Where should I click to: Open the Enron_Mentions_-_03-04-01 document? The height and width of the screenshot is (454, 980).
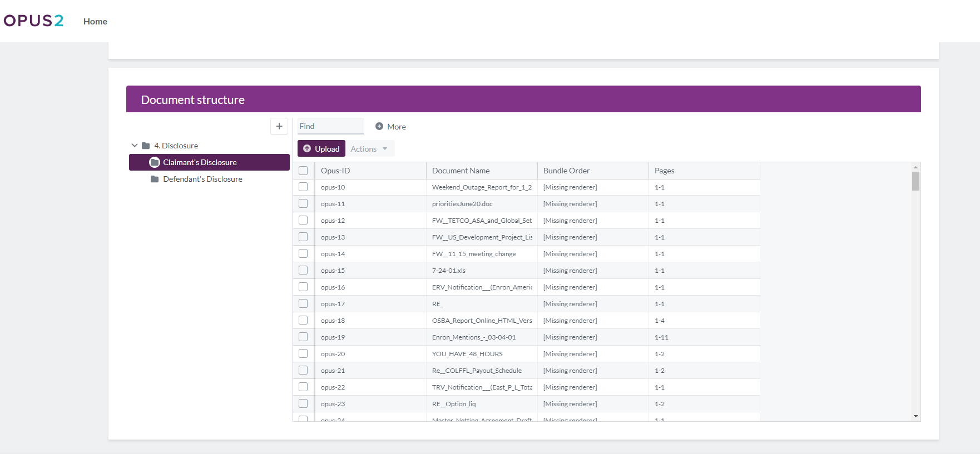[474, 337]
